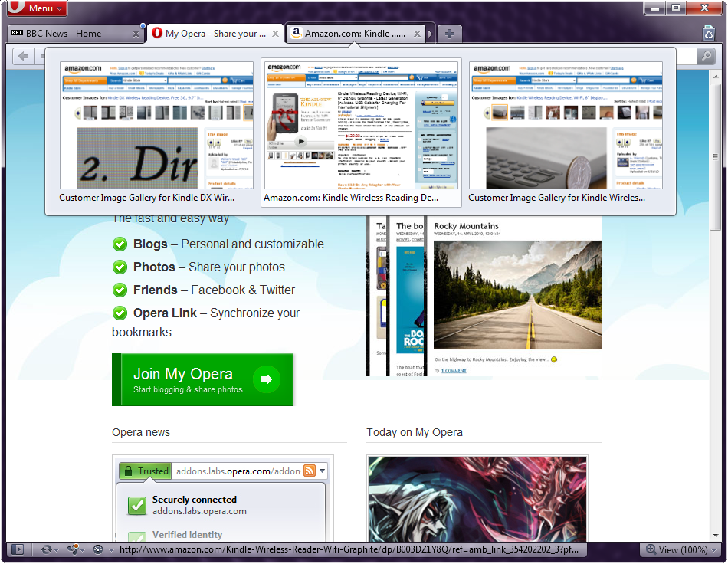Click the green Trusted security badge
The width and height of the screenshot is (728, 564).
click(x=145, y=471)
